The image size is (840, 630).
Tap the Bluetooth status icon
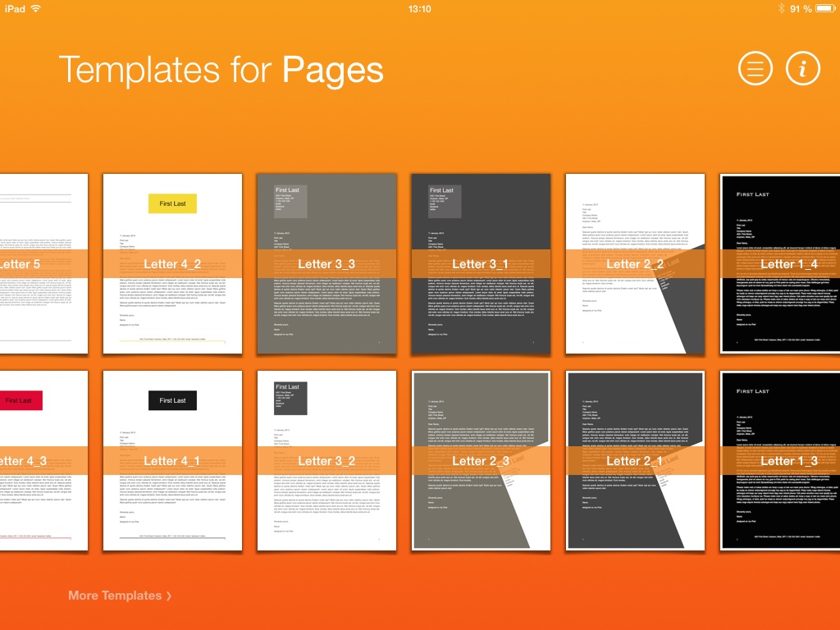pos(780,8)
